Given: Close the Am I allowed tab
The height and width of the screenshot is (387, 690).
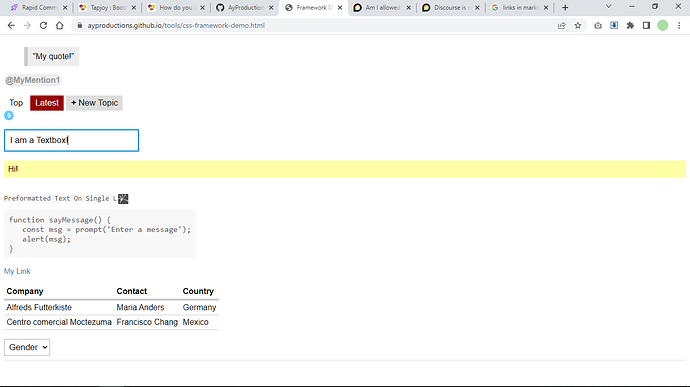Looking at the screenshot, I should [x=408, y=7].
